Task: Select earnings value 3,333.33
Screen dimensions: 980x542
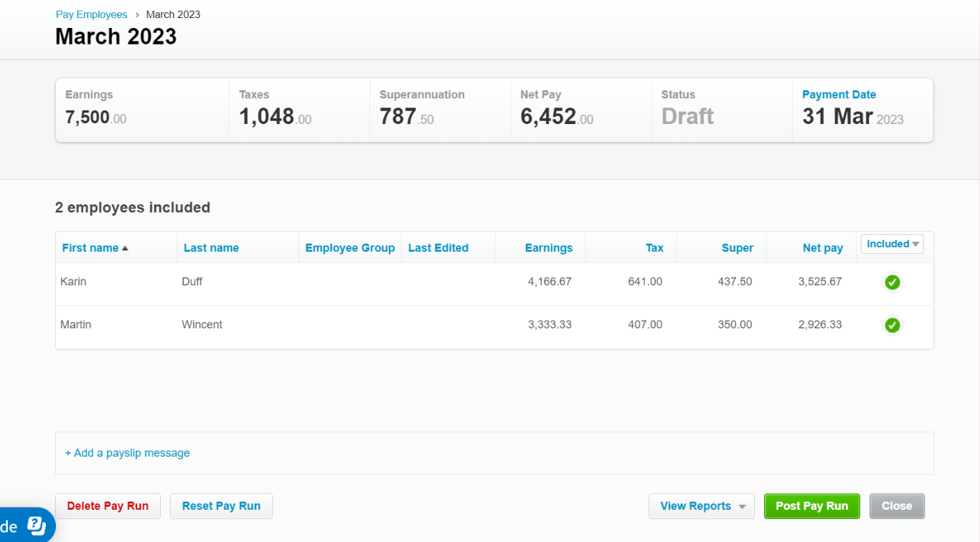Action: (x=550, y=325)
